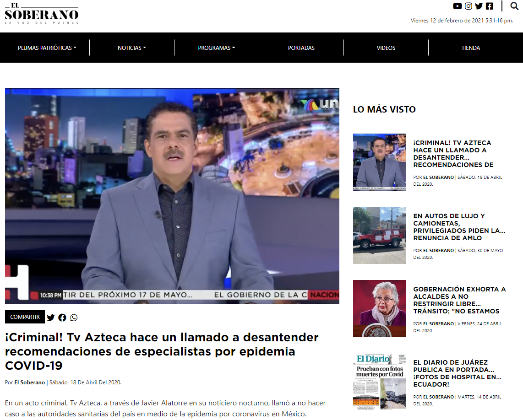Open the Portadas section
The height and width of the screenshot is (420, 523).
(301, 48)
